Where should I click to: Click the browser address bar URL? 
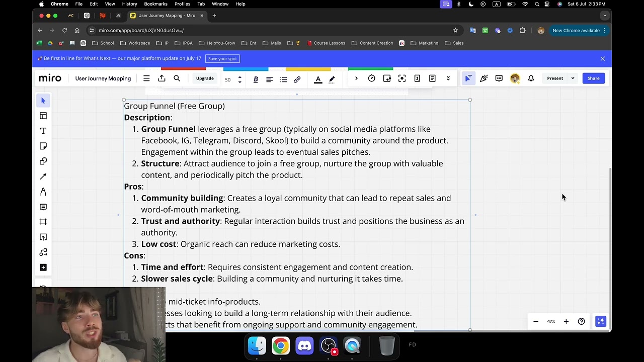(x=141, y=31)
